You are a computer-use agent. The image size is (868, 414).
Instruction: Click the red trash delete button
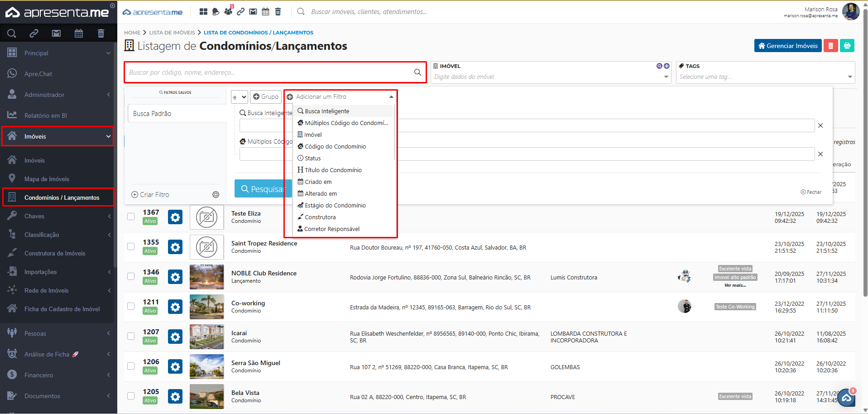pyautogui.click(x=830, y=46)
